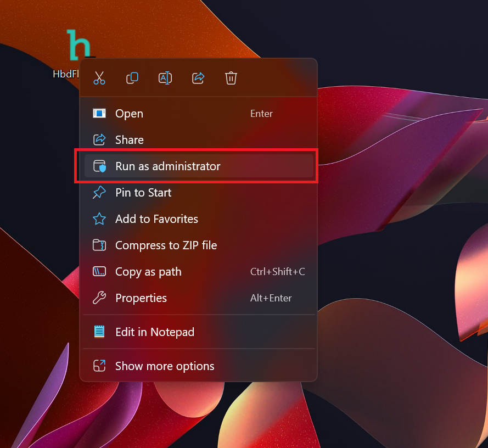Expand Show more options
The height and width of the screenshot is (448, 488).
[x=165, y=366]
